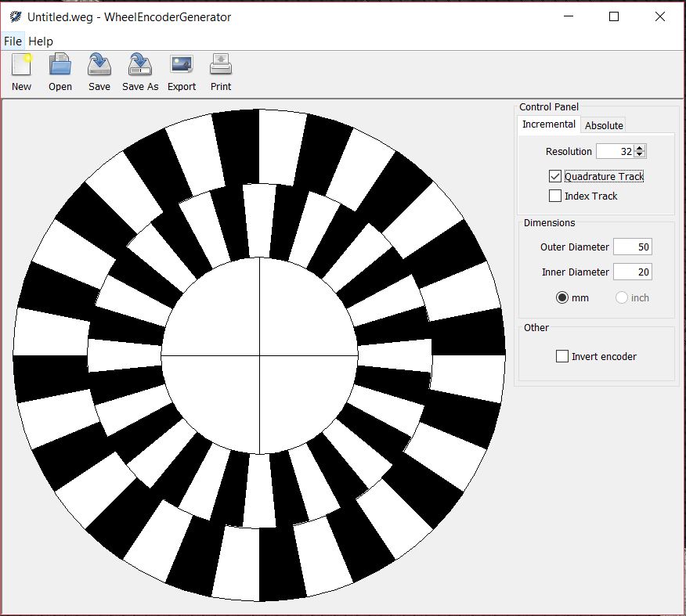
Task: Uncheck the Quadrature Track checkbox
Action: click(554, 176)
